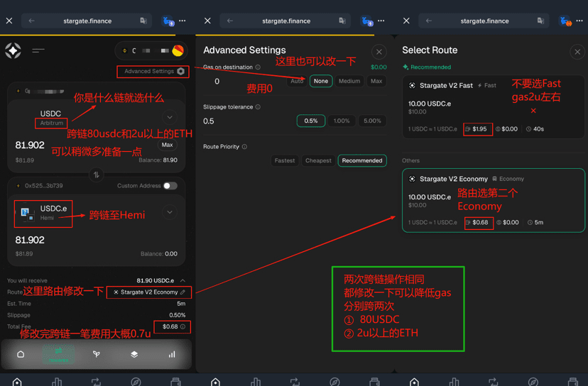
Task: Close the right browser tab with the X
Action: pyautogui.click(x=406, y=21)
